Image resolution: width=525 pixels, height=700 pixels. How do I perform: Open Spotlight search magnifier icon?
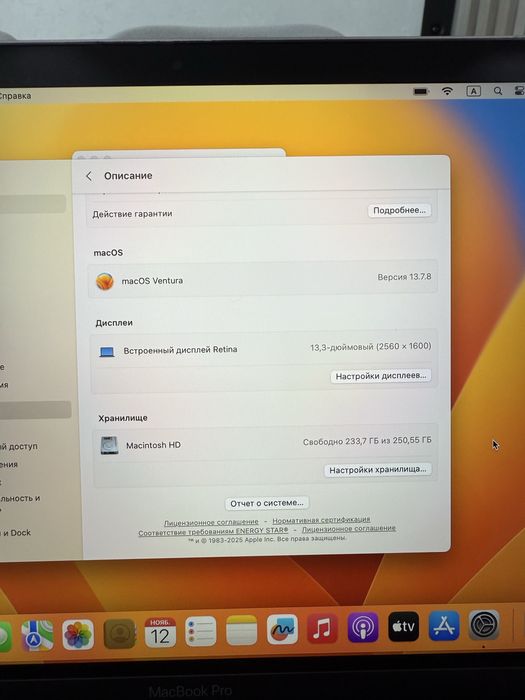[498, 91]
